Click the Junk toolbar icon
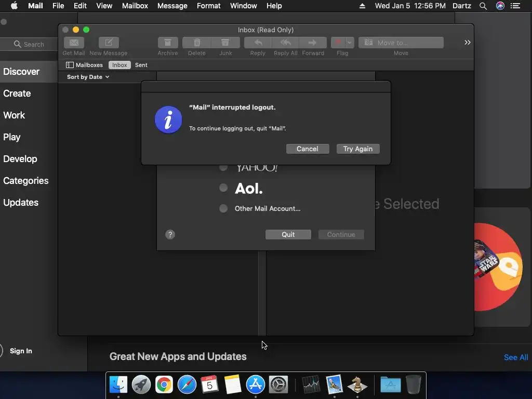This screenshot has height=399, width=532. (x=225, y=43)
